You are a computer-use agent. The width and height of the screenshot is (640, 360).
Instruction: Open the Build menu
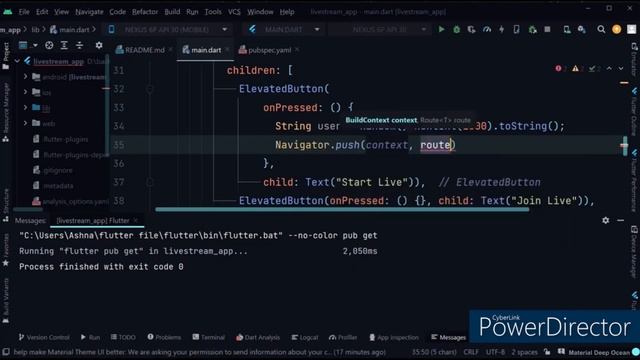coord(172,12)
